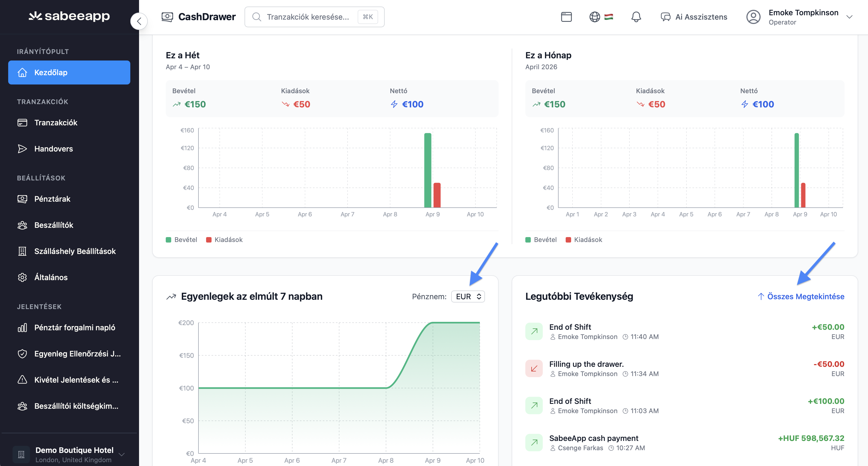Screen dimensions: 868x466
Task: Toggle the Kiadások legend in the Ez a Hónap chart
Action: 584,240
